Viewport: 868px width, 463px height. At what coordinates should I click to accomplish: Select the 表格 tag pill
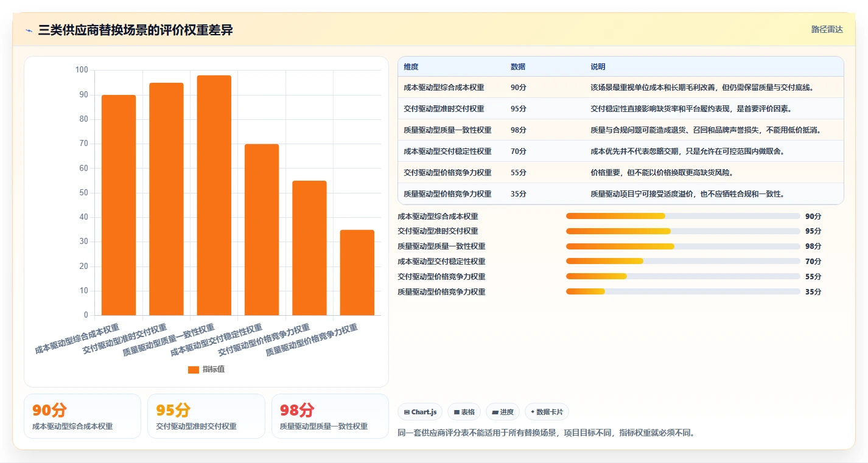tap(464, 412)
